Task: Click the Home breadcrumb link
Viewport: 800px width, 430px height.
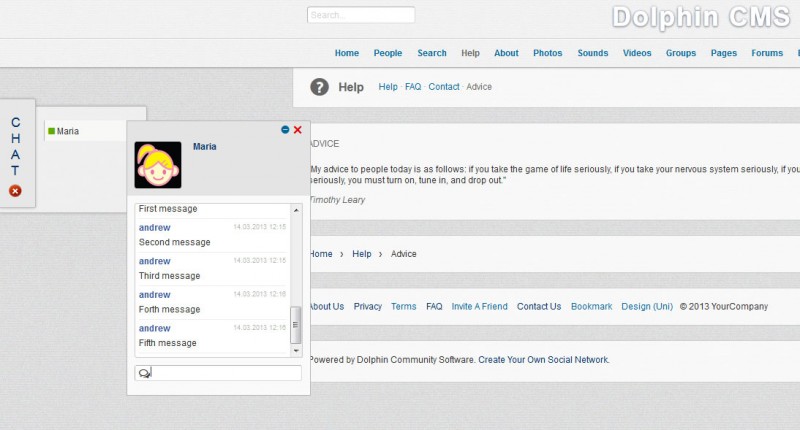Action: [x=321, y=254]
